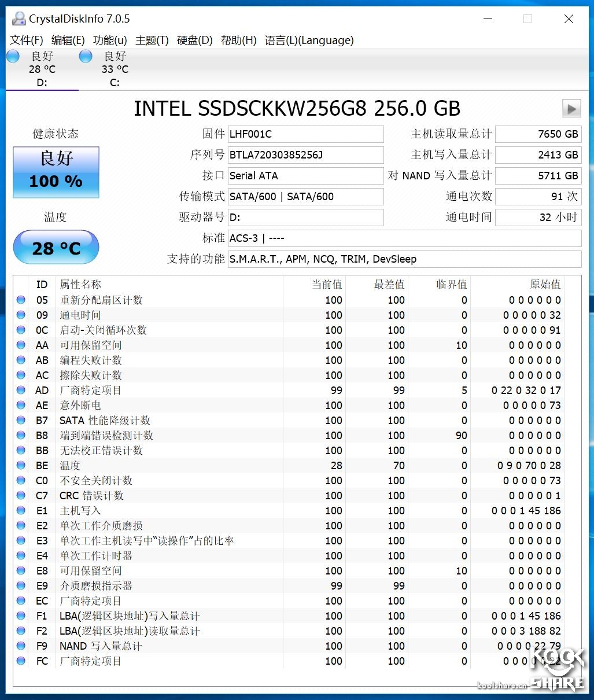Screen dimensions: 594x700
Task: Click the status dot next to 温度 attribute BE
Action: (x=20, y=465)
